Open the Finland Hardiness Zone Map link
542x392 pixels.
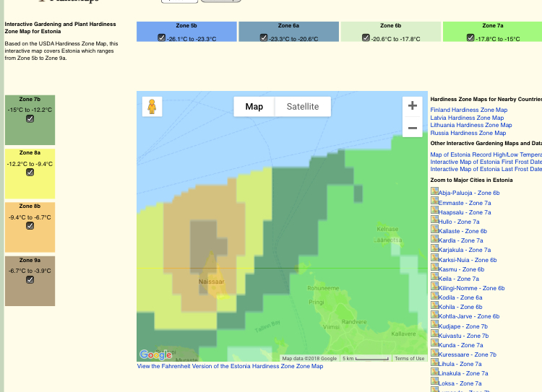pos(468,110)
